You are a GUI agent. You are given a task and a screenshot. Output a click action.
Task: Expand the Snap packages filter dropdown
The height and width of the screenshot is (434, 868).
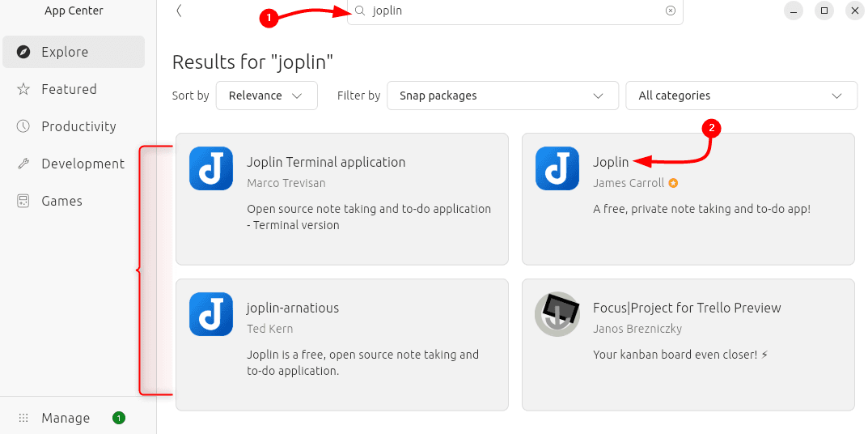click(502, 96)
